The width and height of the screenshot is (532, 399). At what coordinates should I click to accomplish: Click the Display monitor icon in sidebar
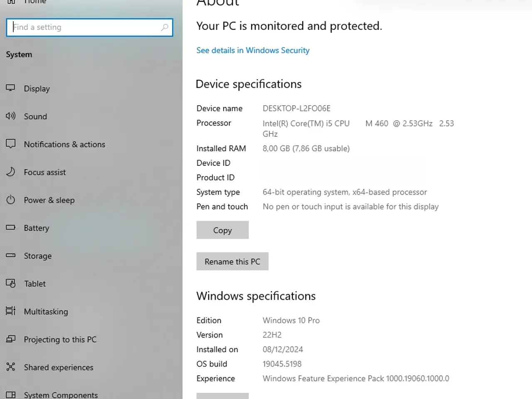pos(10,88)
